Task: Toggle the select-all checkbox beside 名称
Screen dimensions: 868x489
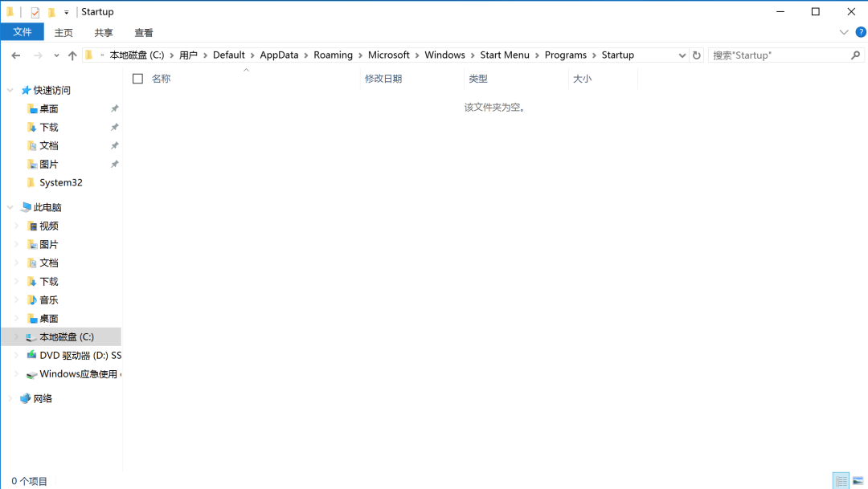Action: 138,79
